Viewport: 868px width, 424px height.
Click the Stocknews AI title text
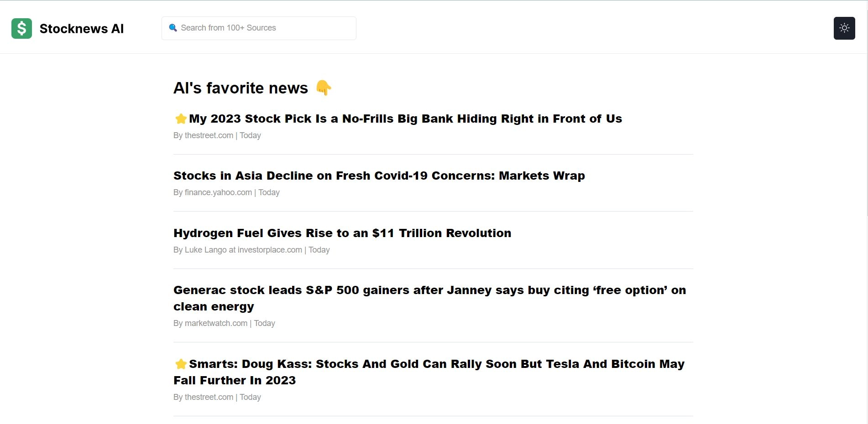[x=82, y=28]
